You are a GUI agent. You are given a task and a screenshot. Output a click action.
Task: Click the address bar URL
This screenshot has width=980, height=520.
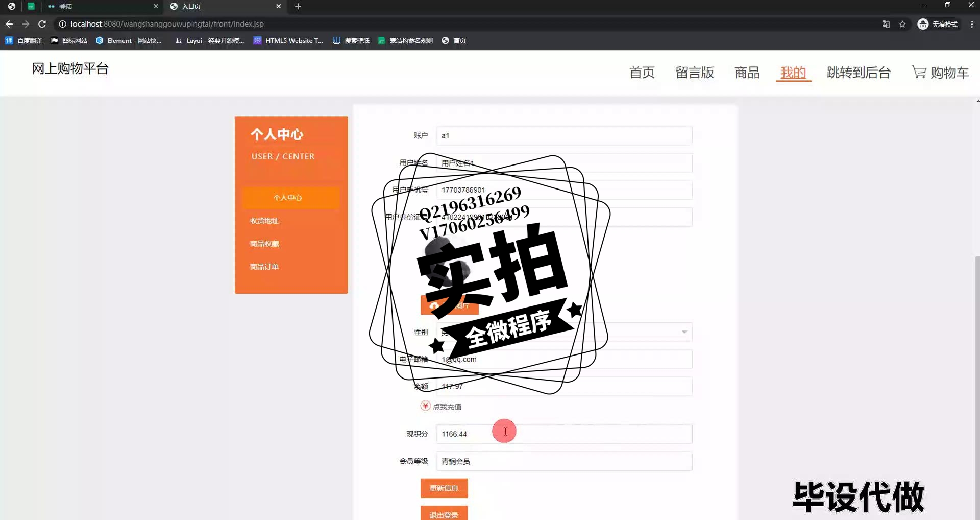167,24
